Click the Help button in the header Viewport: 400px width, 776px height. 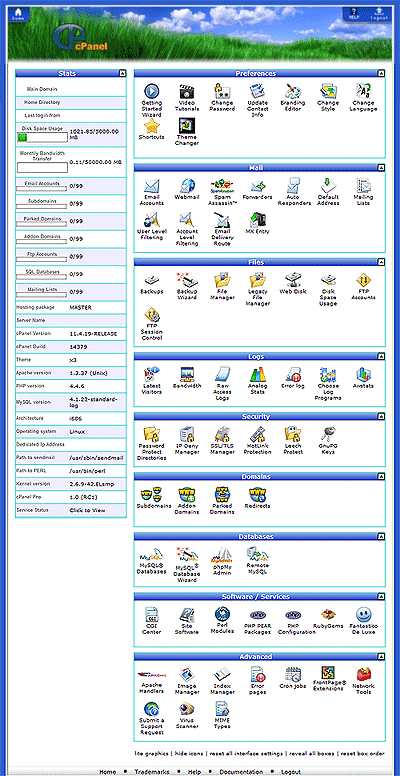click(x=353, y=13)
